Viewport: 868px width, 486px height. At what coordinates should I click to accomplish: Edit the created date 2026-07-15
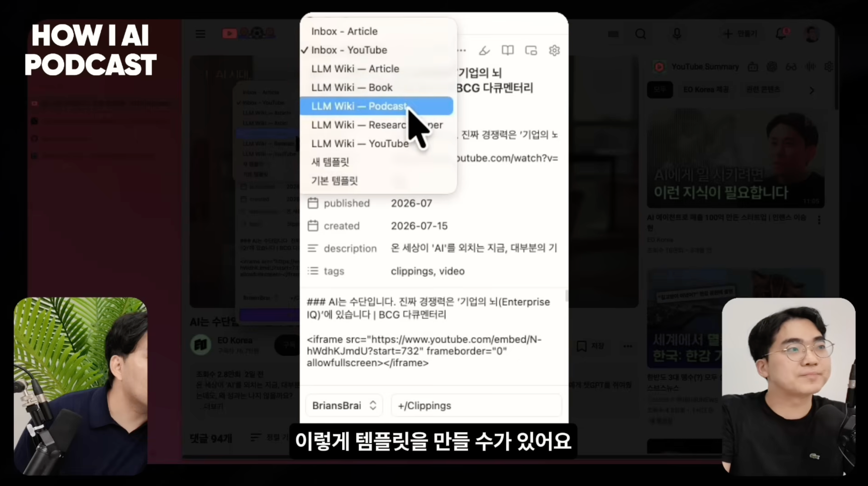pyautogui.click(x=419, y=226)
